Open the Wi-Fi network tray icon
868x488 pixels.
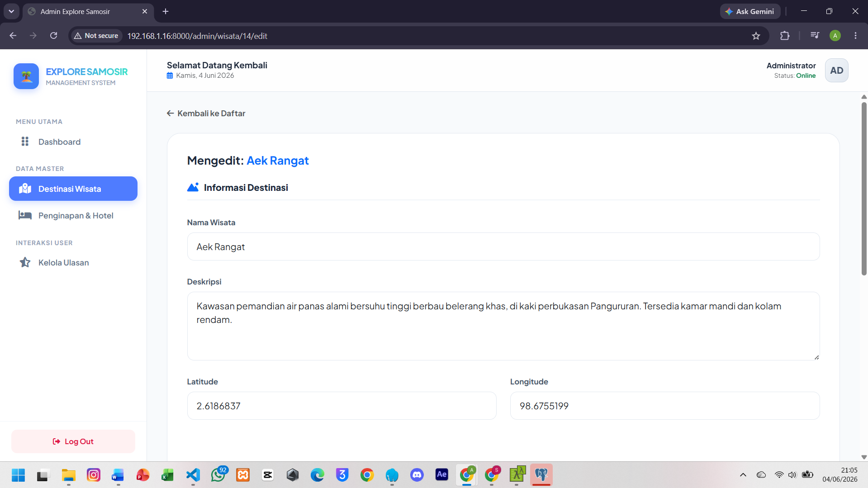click(779, 475)
